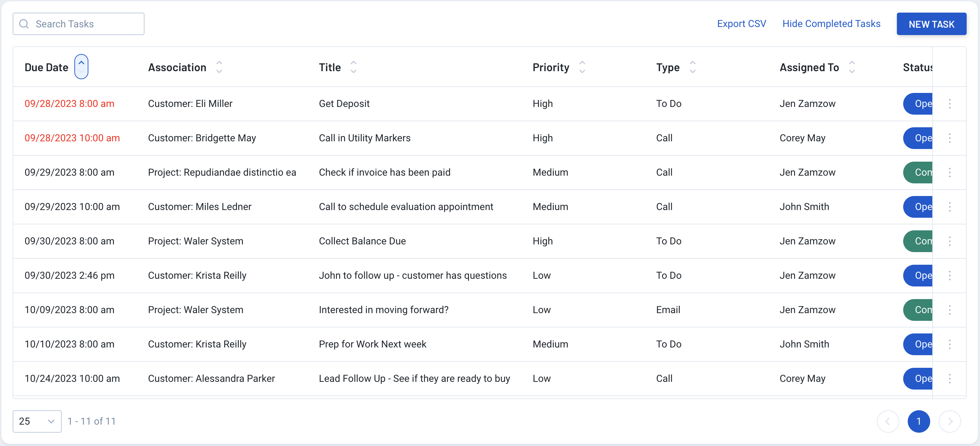980x446 pixels.
Task: Toggle sort on Priority column
Action: (582, 67)
